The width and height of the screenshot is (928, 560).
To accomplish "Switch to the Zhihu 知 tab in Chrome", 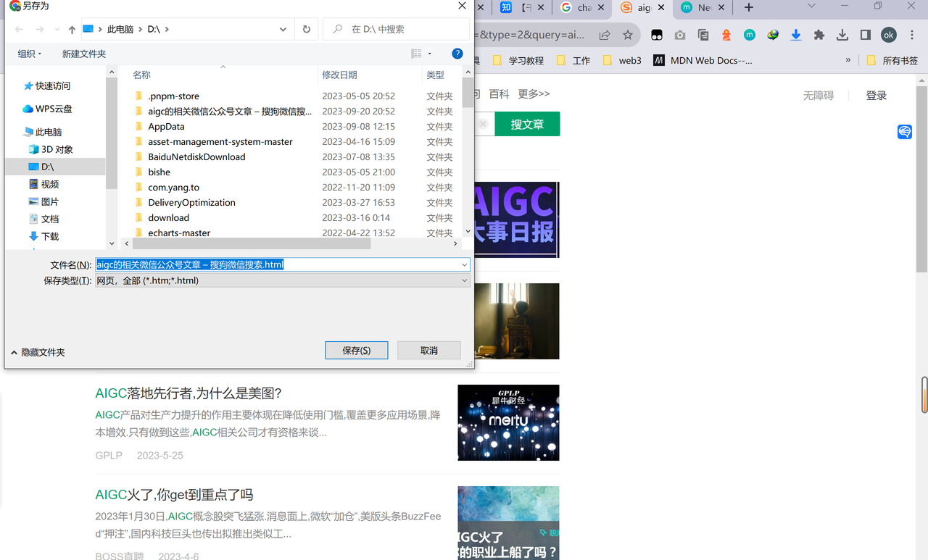I will pos(523,7).
